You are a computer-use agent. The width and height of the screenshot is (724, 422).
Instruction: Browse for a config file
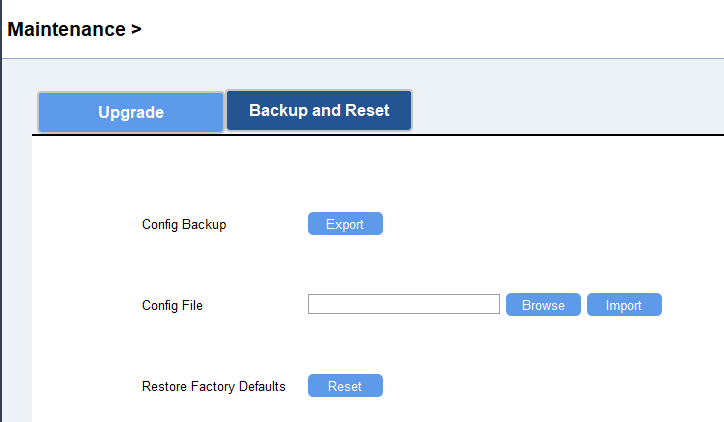coord(543,305)
